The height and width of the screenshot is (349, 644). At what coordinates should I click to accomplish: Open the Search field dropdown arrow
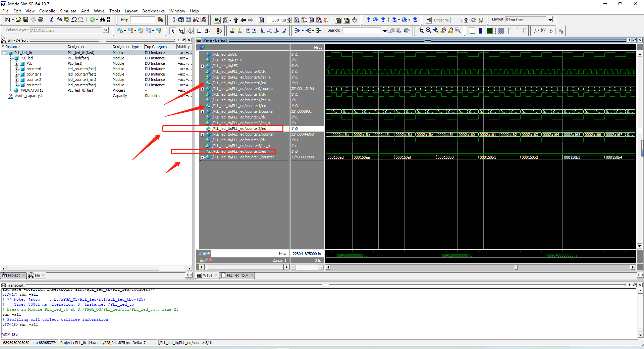[x=385, y=31]
